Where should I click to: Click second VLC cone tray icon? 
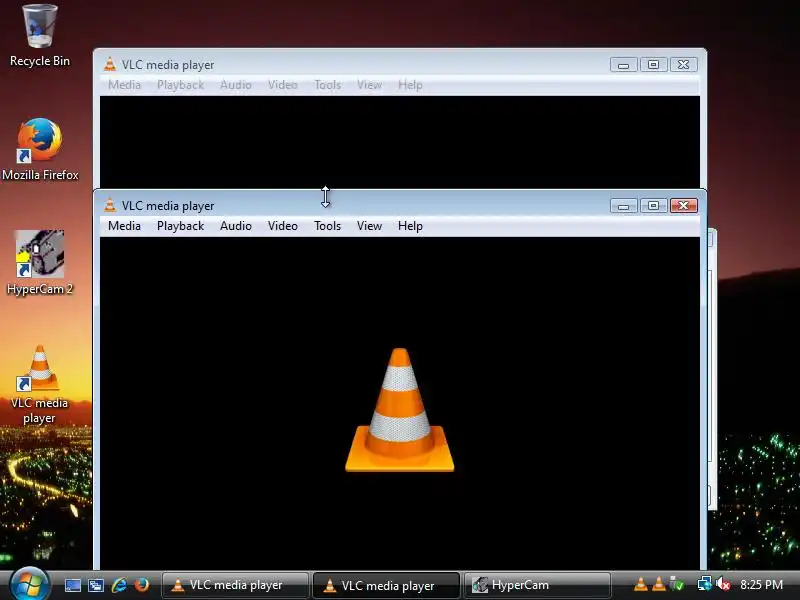pyautogui.click(x=659, y=584)
